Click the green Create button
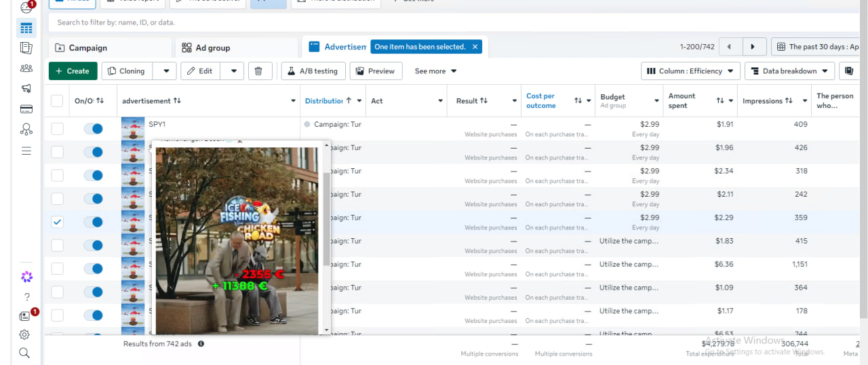Viewport: 868px width, 365px height. (73, 71)
